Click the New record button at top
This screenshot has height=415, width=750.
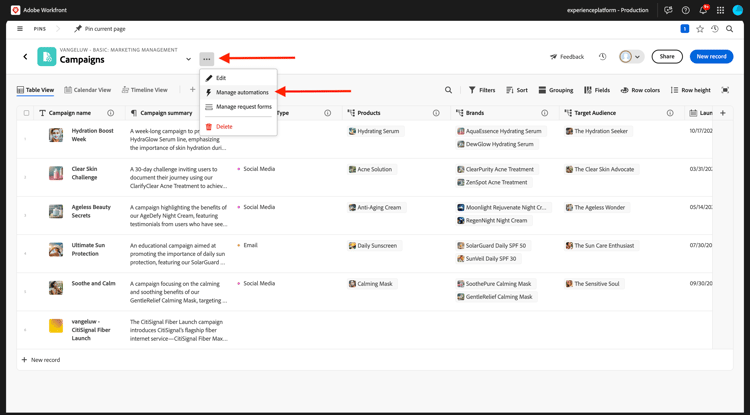click(x=711, y=56)
